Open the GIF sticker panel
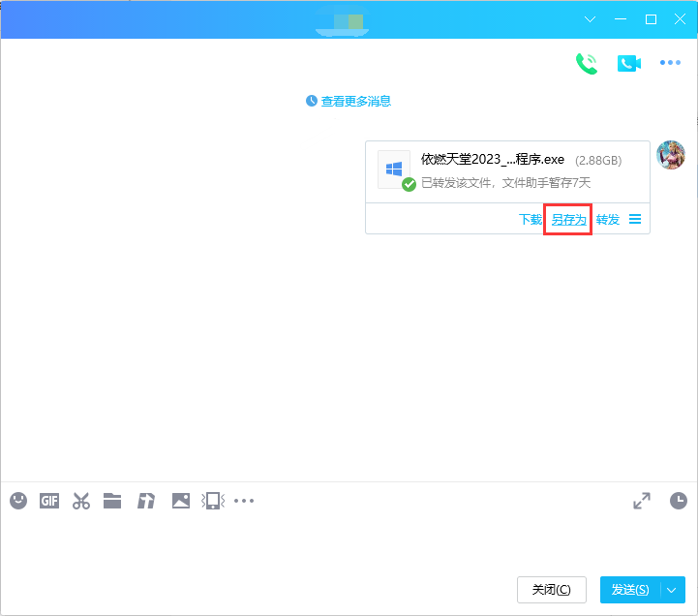Viewport: 698px width, 616px height. [x=49, y=501]
